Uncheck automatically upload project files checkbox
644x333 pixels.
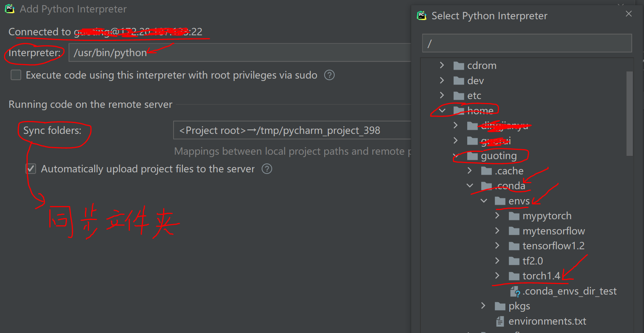(x=31, y=169)
